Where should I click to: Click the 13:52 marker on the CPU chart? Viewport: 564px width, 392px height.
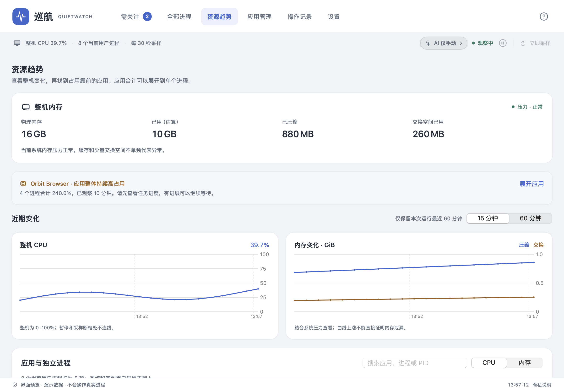(142, 316)
